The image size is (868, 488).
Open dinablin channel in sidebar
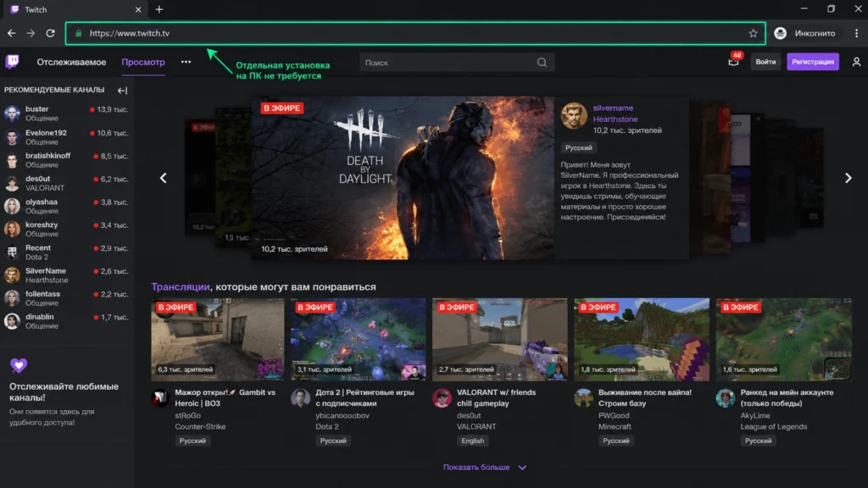click(66, 321)
